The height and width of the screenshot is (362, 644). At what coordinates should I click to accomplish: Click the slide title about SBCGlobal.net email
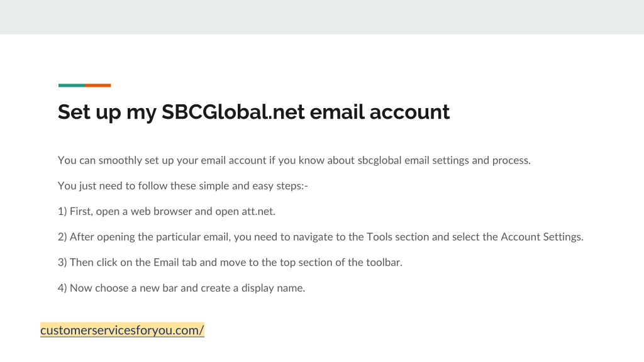click(254, 112)
